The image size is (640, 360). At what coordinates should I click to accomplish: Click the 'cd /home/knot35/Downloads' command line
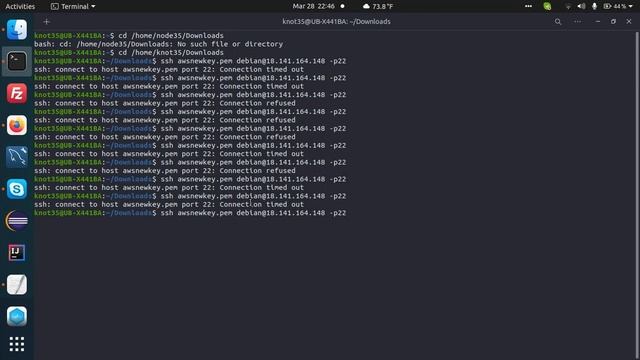pos(171,53)
